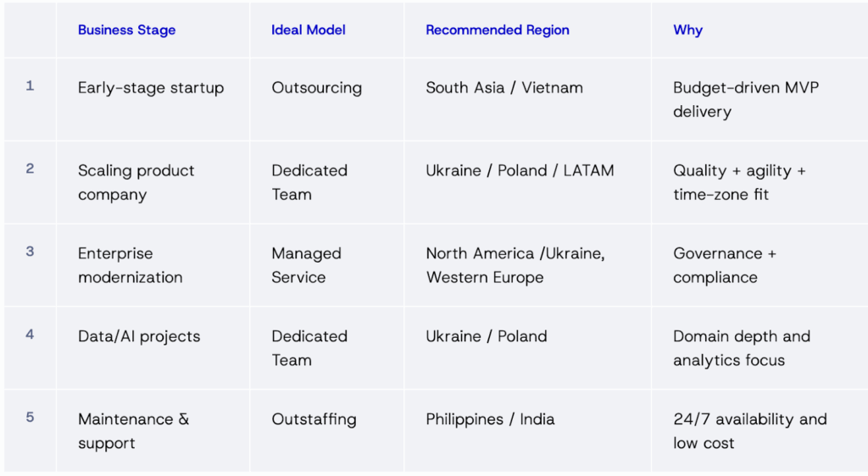868x476 pixels.
Task: Click the Early-stage startup cell
Action: (151, 87)
